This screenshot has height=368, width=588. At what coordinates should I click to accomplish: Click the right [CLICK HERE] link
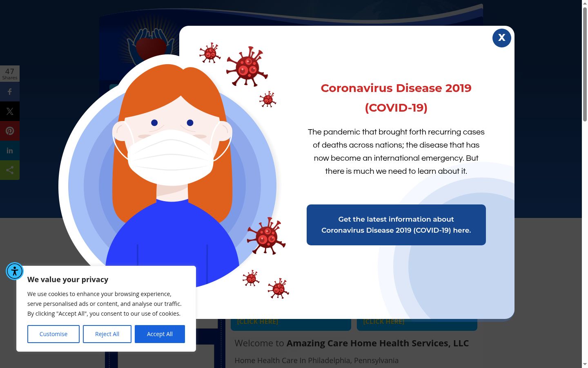pos(384,321)
